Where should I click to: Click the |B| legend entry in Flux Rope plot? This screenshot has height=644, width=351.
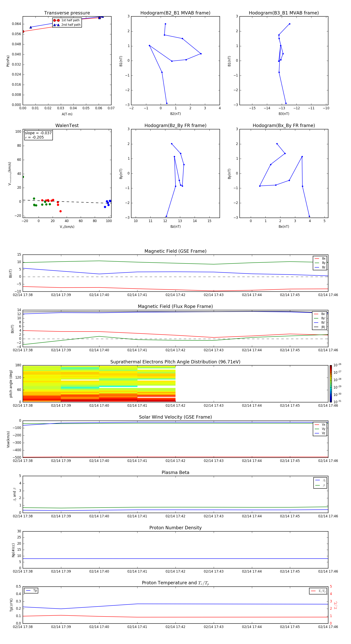(320, 327)
